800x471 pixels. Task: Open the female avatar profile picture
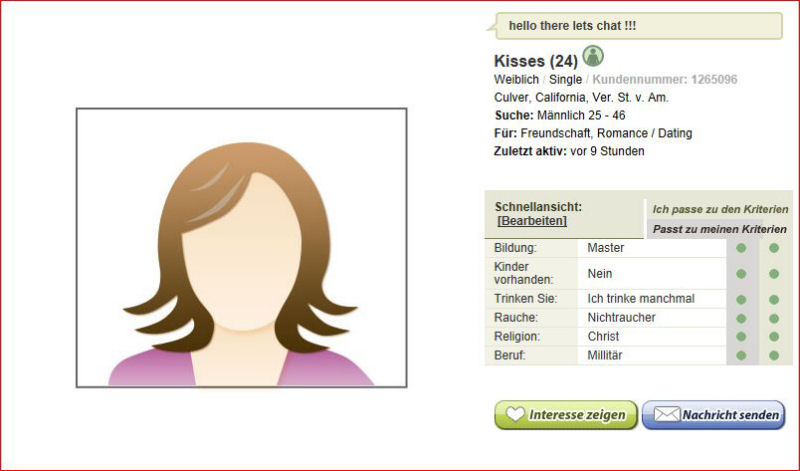pos(241,247)
